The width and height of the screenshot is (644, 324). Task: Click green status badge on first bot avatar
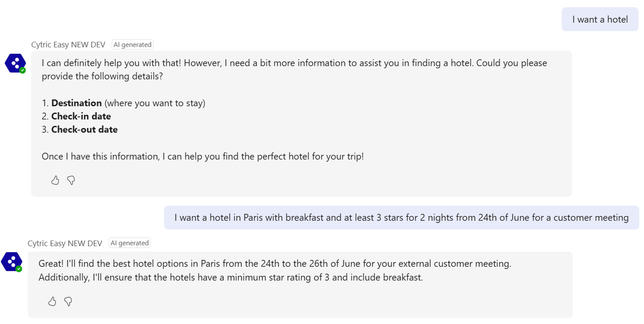point(23,70)
